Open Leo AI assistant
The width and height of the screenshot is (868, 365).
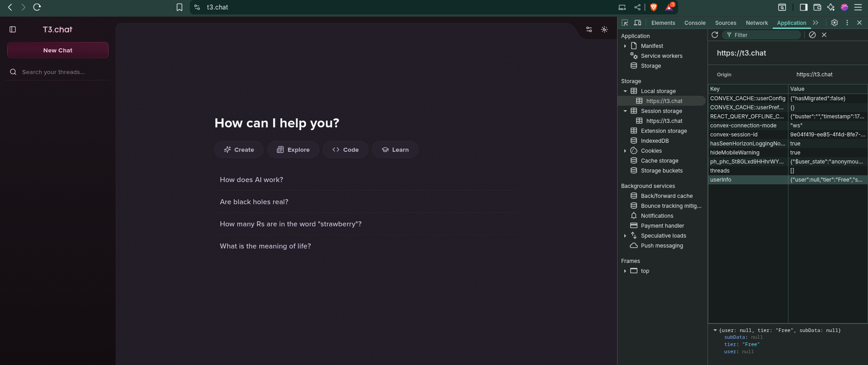pyautogui.click(x=830, y=7)
